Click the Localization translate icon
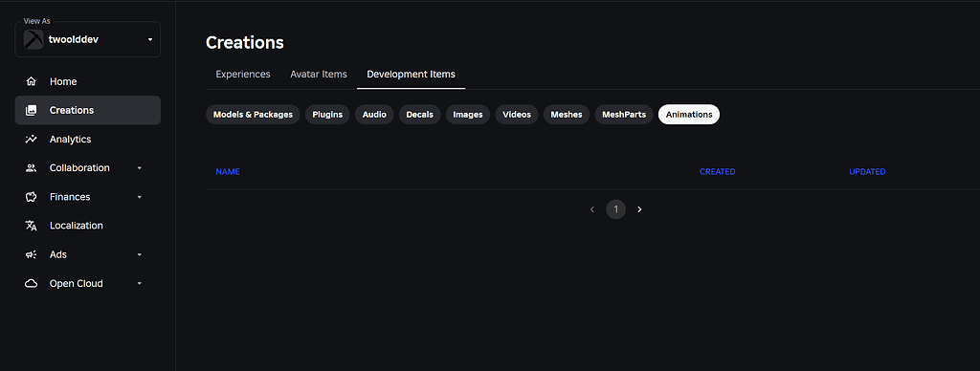Screen dimensions: 980x371 (x=31, y=226)
